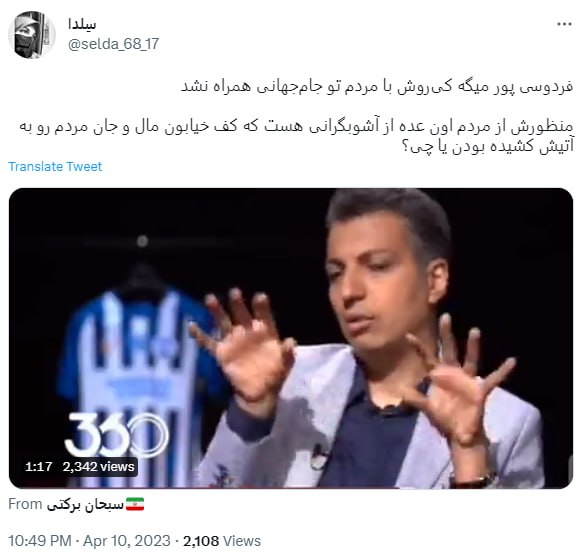Click the display name سیلدا
Viewport: 586px width, 560px height.
pos(82,24)
